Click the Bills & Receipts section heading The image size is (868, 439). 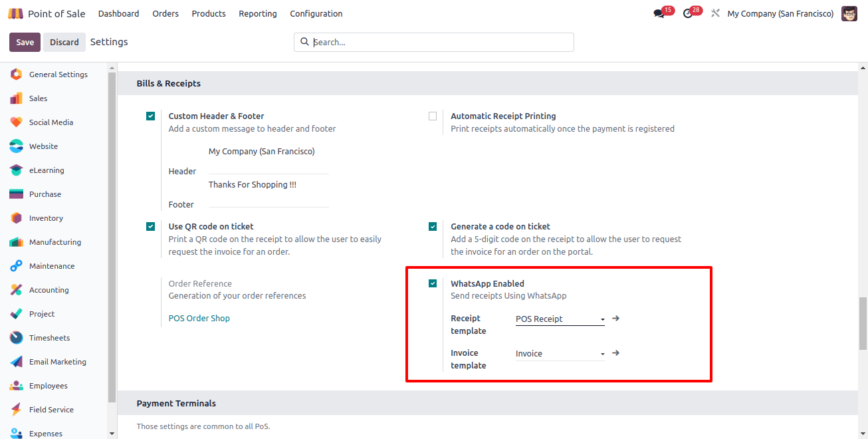[169, 83]
